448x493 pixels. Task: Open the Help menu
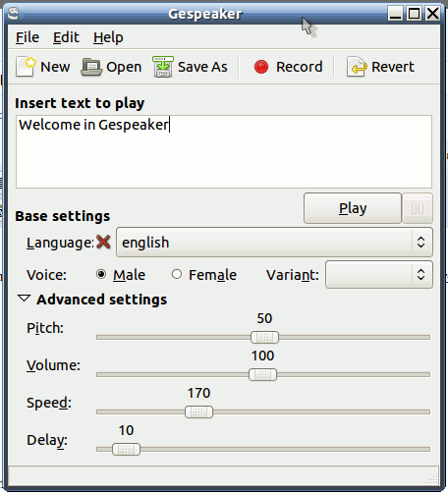(x=108, y=37)
